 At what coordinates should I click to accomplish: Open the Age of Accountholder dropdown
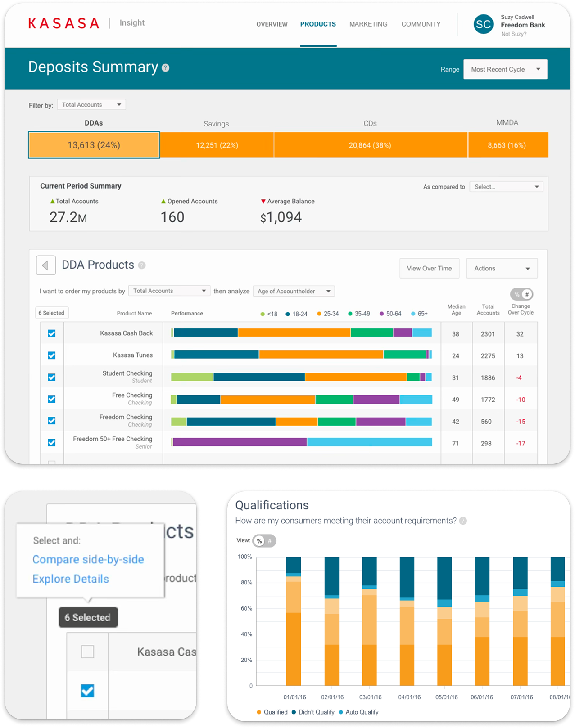294,292
